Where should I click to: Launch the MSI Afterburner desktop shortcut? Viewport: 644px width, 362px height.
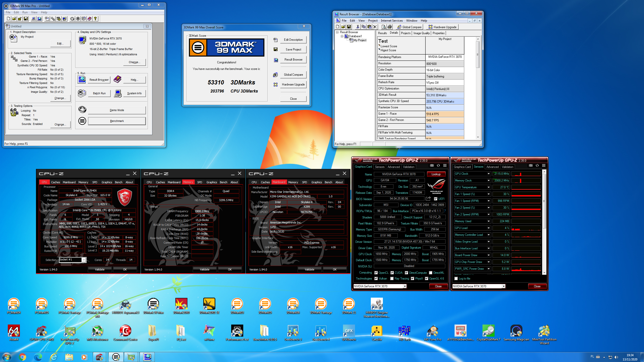pos(97,333)
